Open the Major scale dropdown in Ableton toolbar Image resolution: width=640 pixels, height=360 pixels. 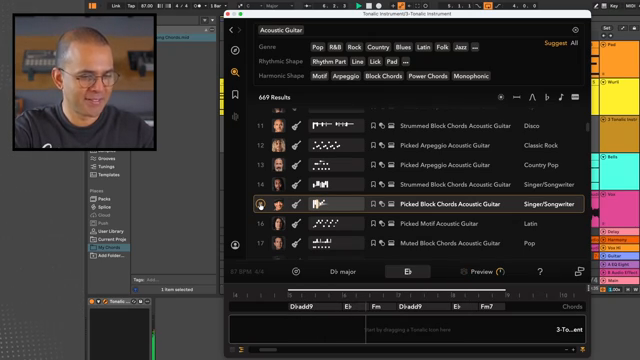point(280,6)
